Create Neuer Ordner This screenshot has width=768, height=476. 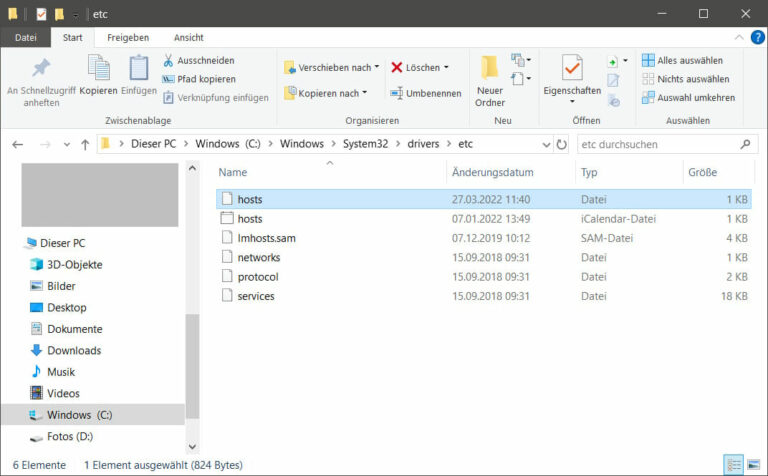490,81
